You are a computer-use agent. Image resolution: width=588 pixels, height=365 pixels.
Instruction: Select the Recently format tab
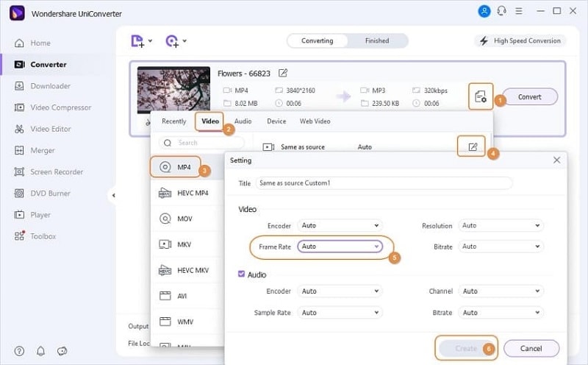tap(174, 121)
